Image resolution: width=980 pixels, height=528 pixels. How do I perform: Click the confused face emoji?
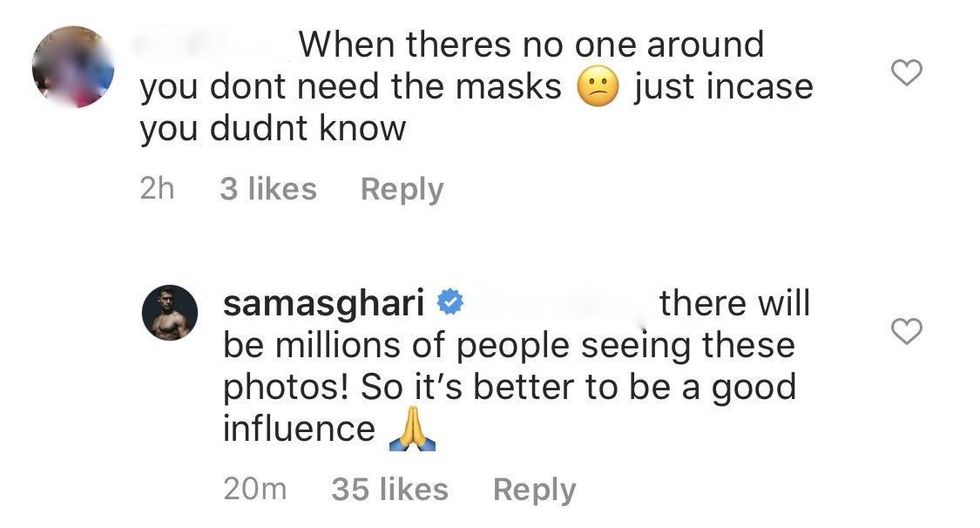pos(596,88)
